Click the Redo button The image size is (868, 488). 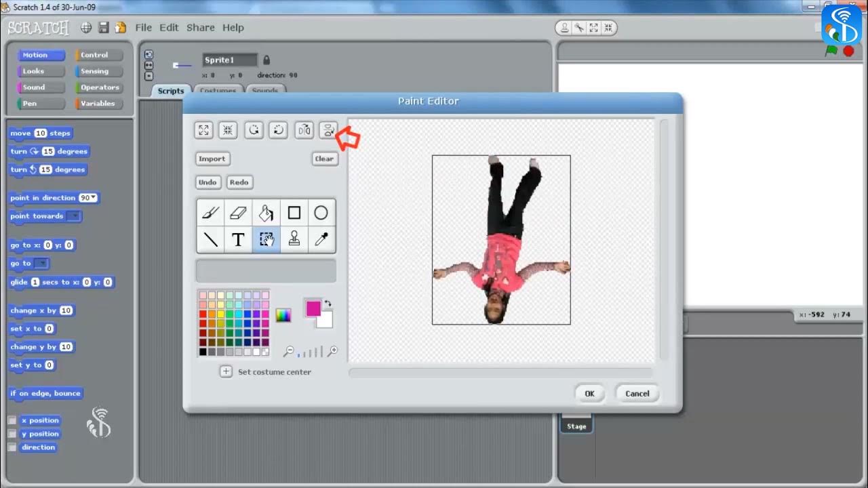click(x=239, y=182)
